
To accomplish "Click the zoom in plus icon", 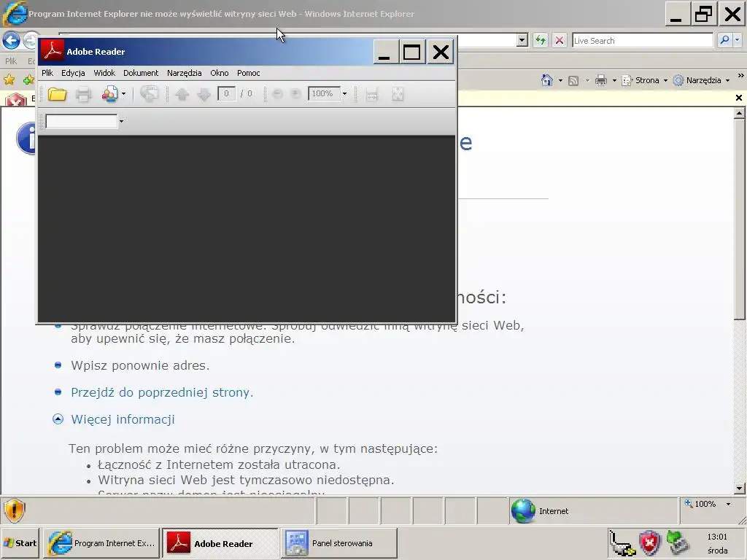I will (296, 94).
